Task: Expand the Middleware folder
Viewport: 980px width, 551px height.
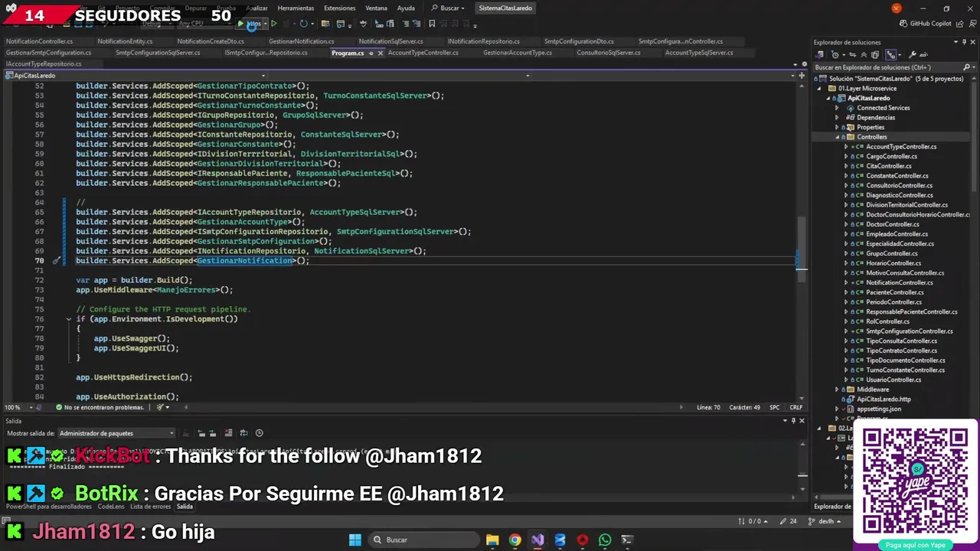Action: coord(837,390)
